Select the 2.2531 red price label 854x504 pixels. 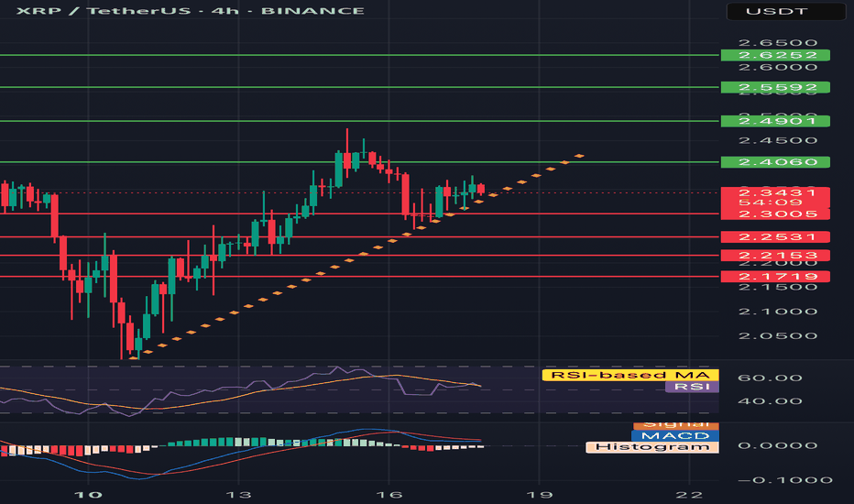pos(775,237)
